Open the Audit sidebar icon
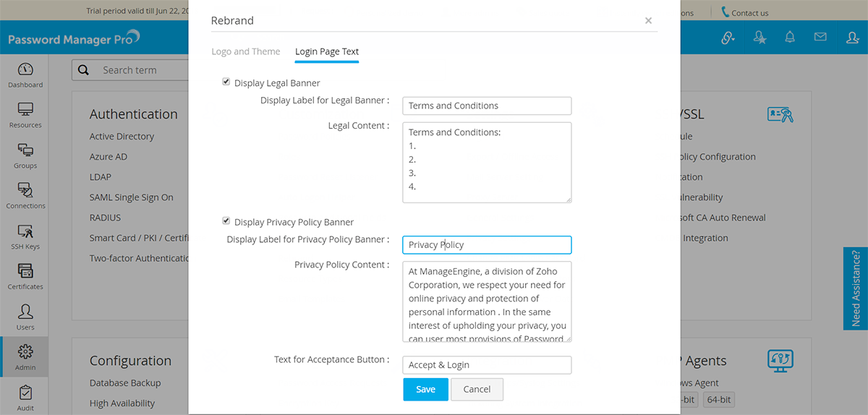Screen dimensions: 868x415 25,398
